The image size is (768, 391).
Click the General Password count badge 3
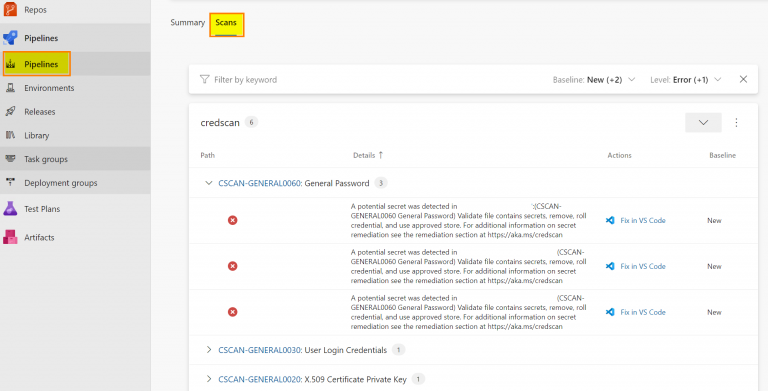click(381, 183)
